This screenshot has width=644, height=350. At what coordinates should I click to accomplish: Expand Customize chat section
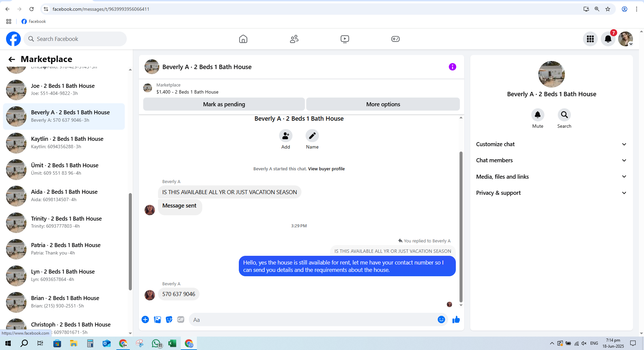[x=551, y=144]
